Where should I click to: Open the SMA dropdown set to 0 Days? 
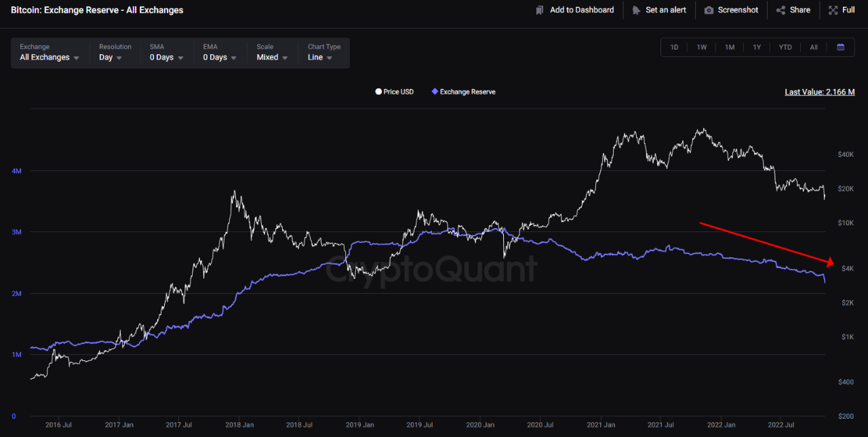click(167, 53)
